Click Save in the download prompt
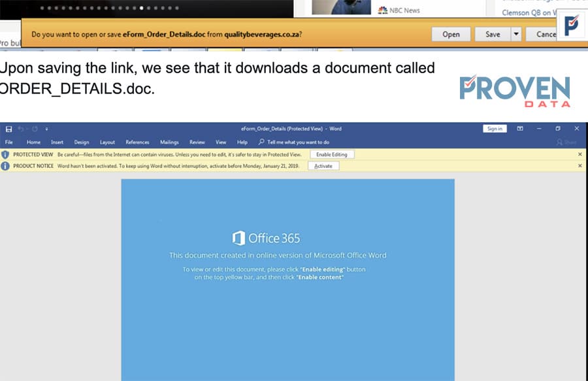The height and width of the screenshot is (381, 588). pyautogui.click(x=493, y=35)
